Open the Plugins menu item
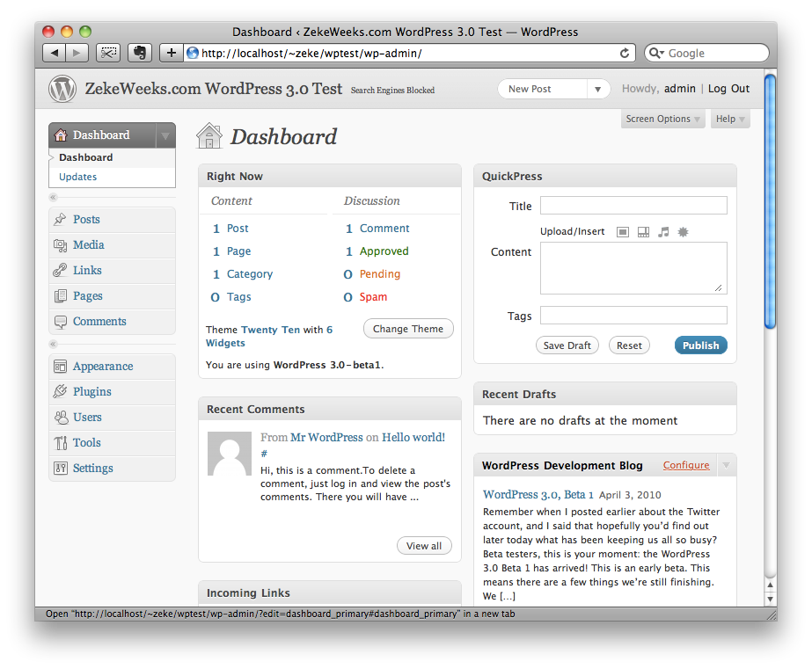The width and height of the screenshot is (812, 669). point(91,392)
